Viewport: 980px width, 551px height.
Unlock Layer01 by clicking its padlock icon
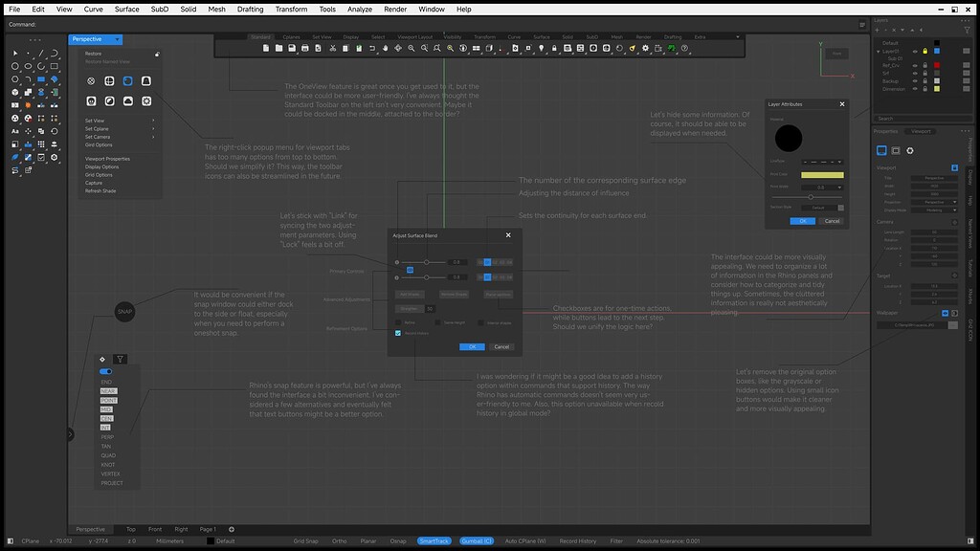pos(924,51)
